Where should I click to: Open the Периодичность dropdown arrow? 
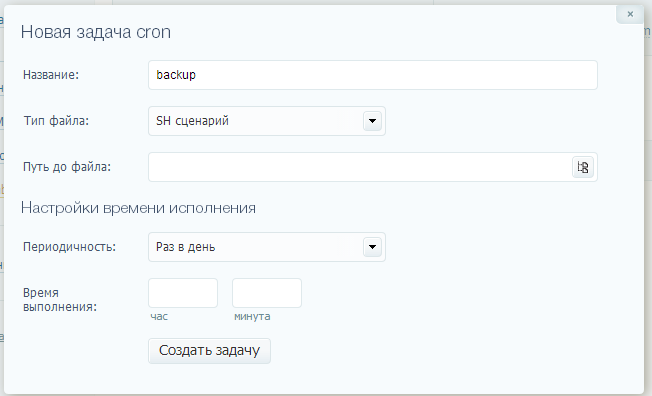(x=372, y=247)
